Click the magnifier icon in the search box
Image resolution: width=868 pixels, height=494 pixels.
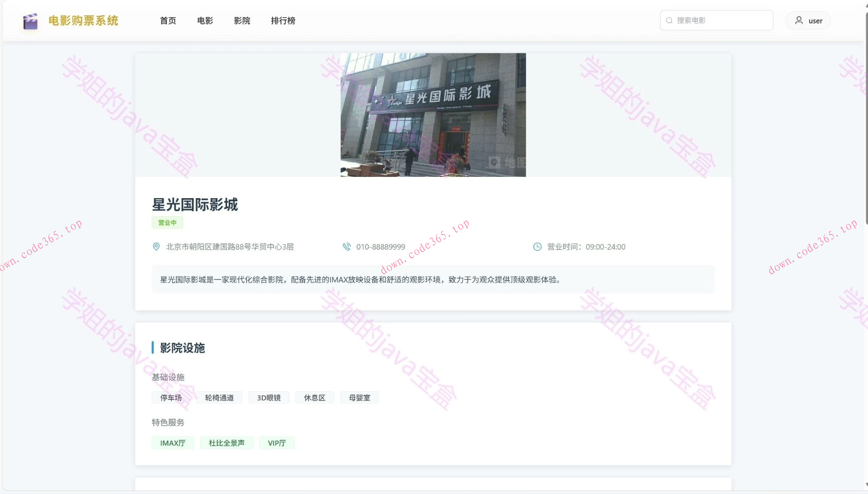point(669,20)
